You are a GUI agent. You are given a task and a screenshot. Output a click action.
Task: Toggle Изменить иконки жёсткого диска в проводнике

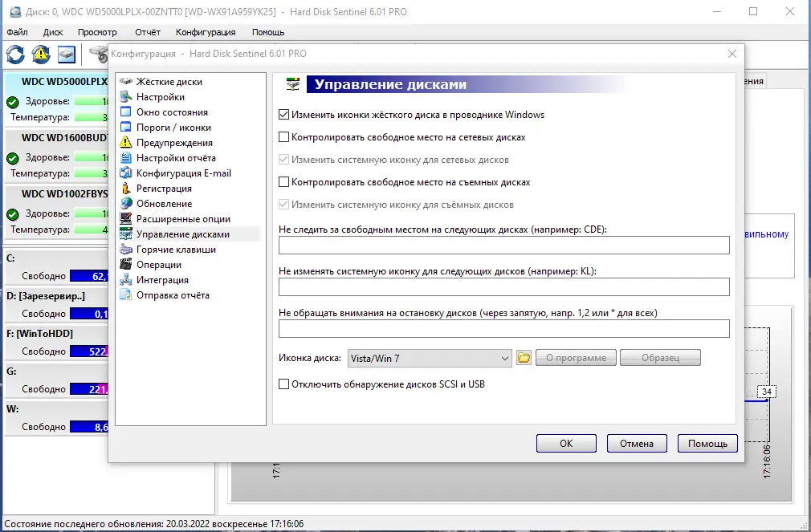pos(283,115)
